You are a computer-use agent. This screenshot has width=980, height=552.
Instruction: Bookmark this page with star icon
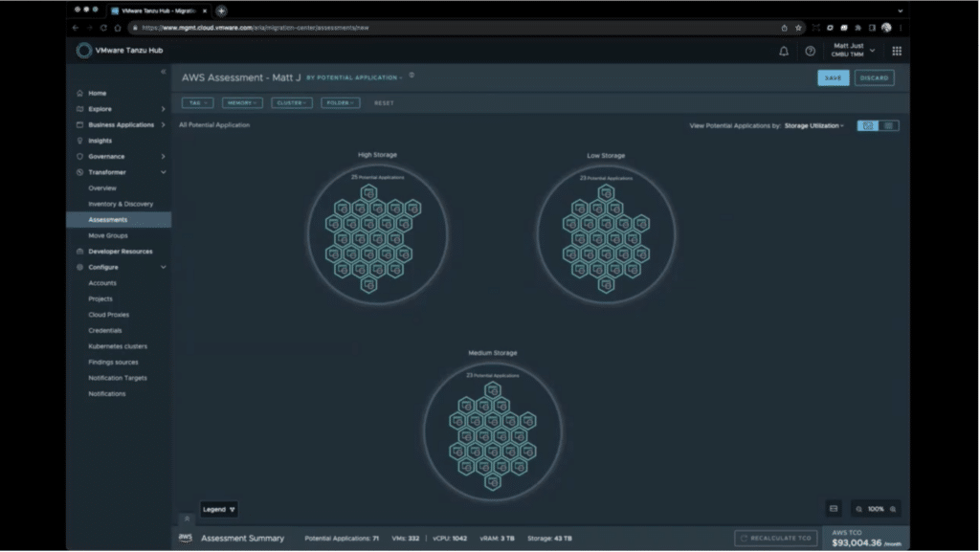click(x=798, y=28)
